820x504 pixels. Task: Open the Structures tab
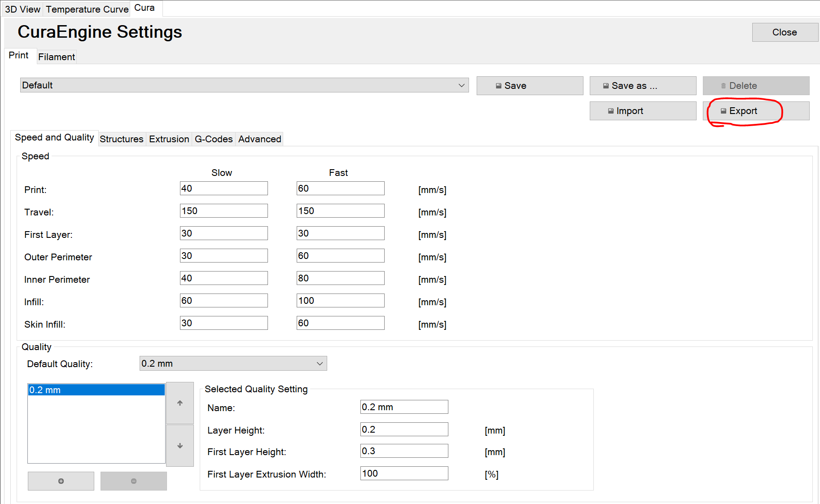click(122, 139)
